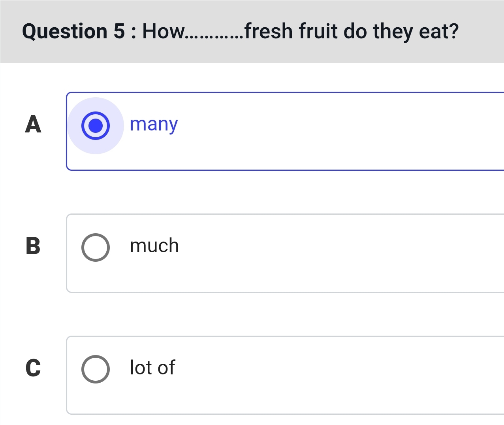This screenshot has width=504, height=425.
Task: Click the word "How" in the question
Action: pos(163,31)
